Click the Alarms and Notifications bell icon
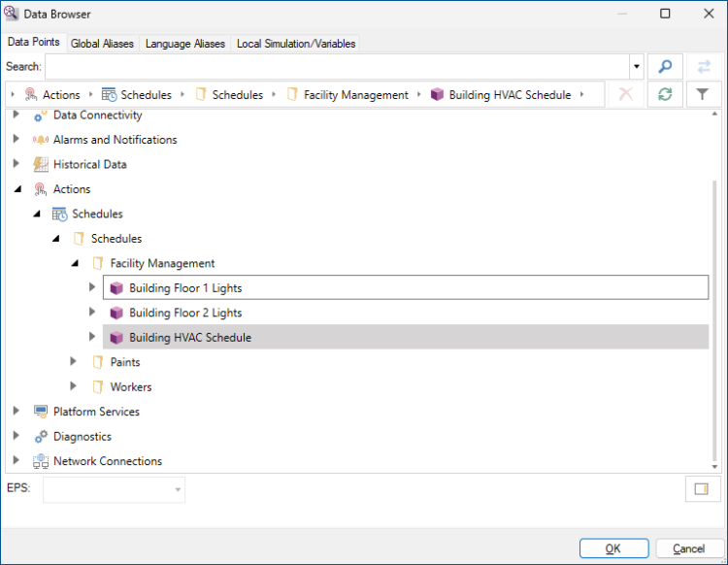The height and width of the screenshot is (565, 728). [40, 140]
